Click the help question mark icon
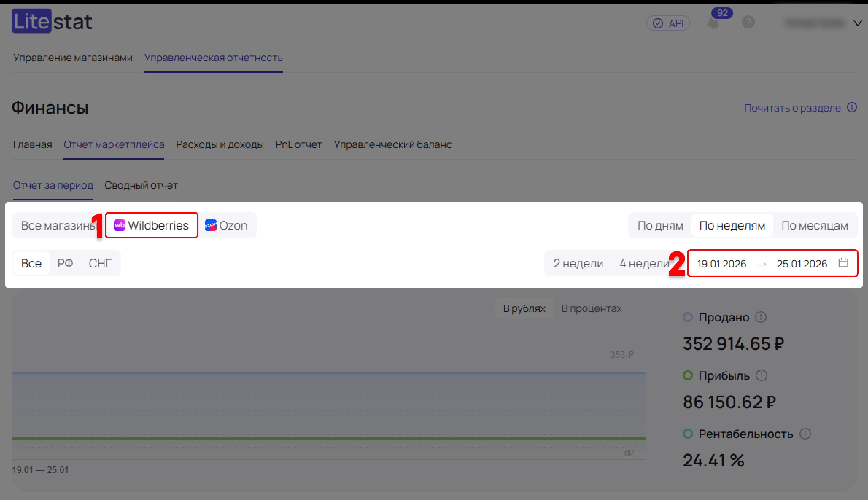The image size is (868, 500). click(x=748, y=23)
